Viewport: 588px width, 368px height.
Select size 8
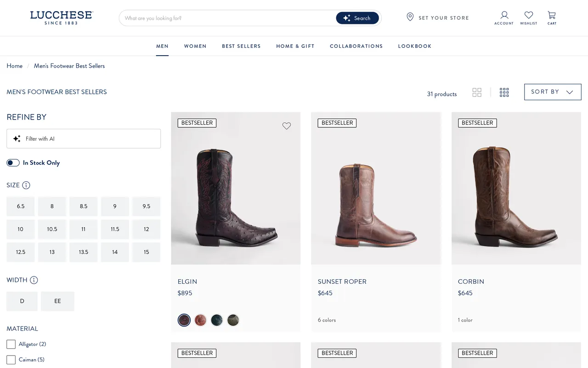click(x=52, y=207)
